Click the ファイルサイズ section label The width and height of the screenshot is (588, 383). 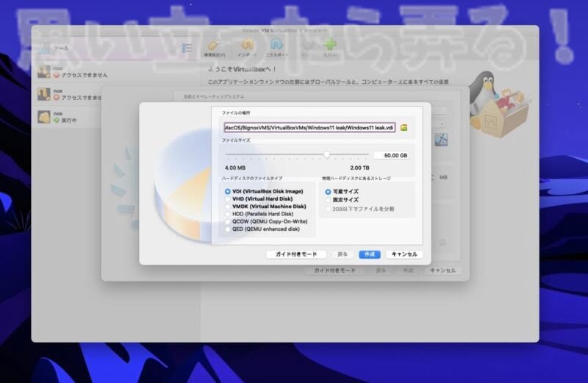pyautogui.click(x=235, y=140)
